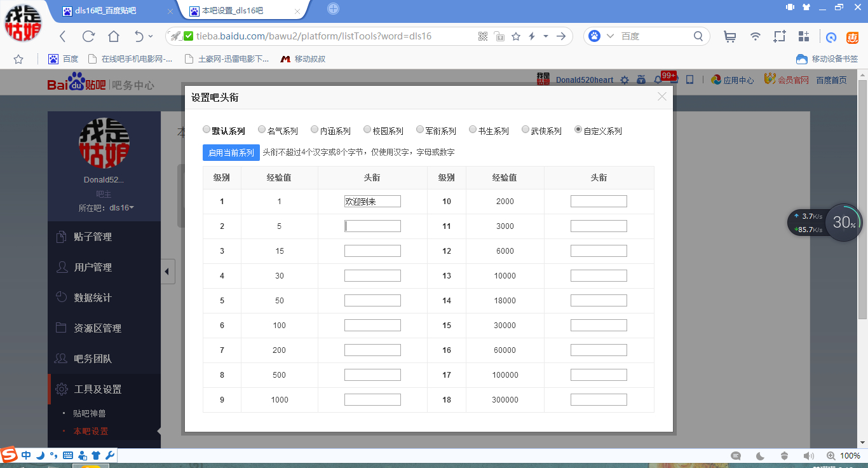
Task: Click the WiFi toolbar icon
Action: click(755, 36)
